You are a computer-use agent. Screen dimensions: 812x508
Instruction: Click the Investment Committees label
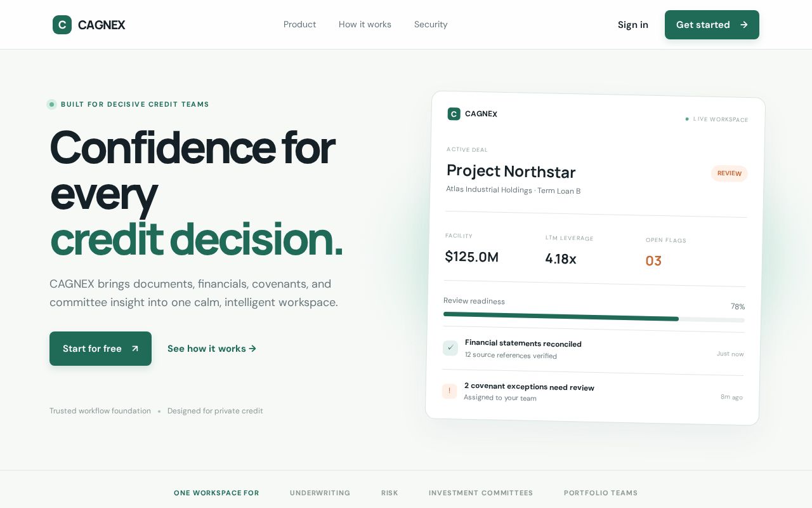tap(481, 493)
